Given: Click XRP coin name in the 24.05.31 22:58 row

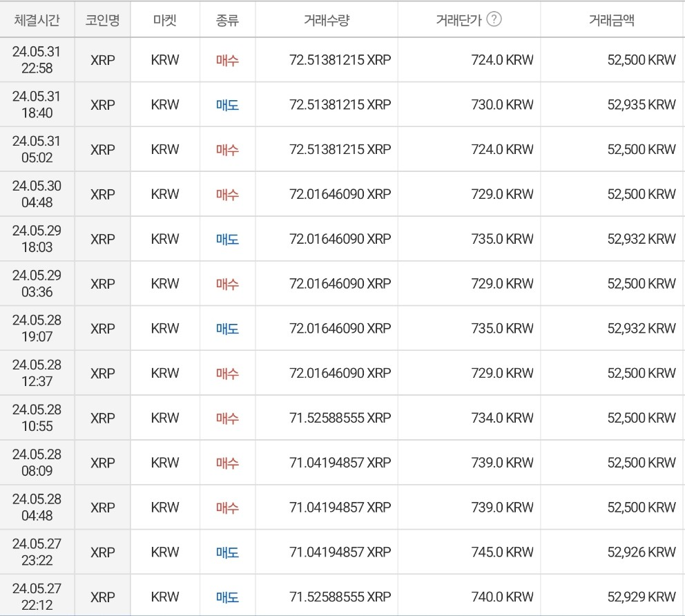Looking at the screenshot, I should (103, 60).
